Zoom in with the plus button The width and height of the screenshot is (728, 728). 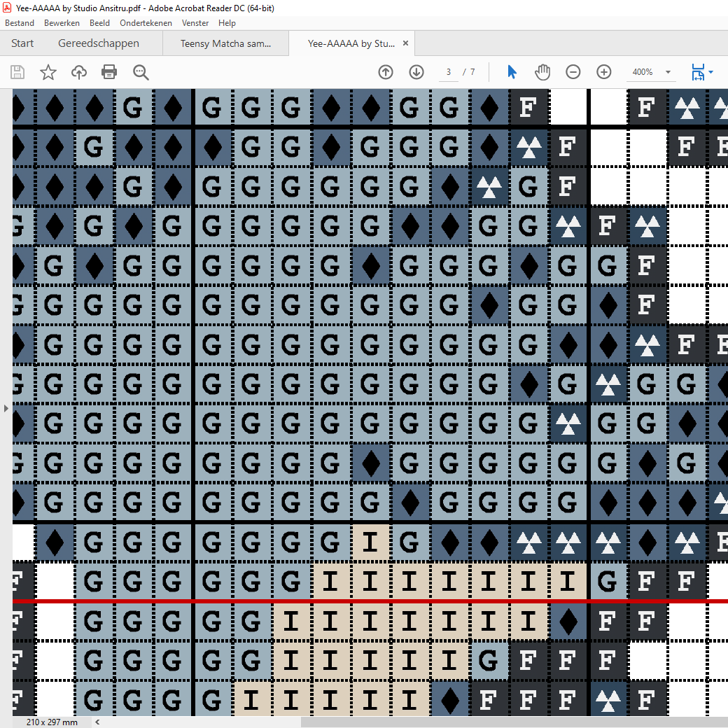604,72
